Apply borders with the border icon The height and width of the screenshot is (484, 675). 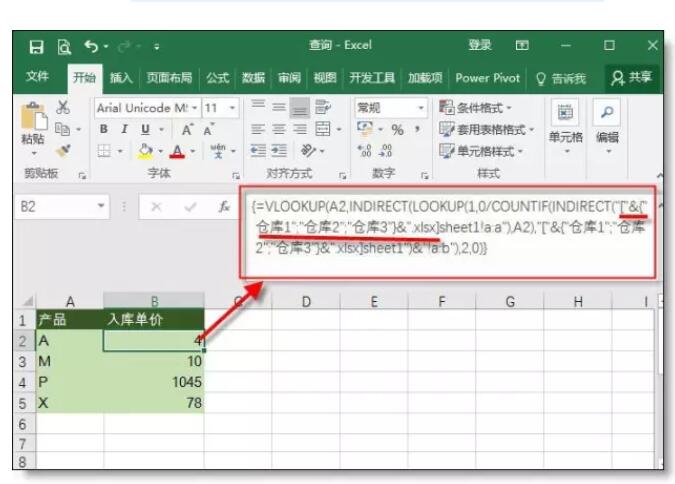(104, 151)
